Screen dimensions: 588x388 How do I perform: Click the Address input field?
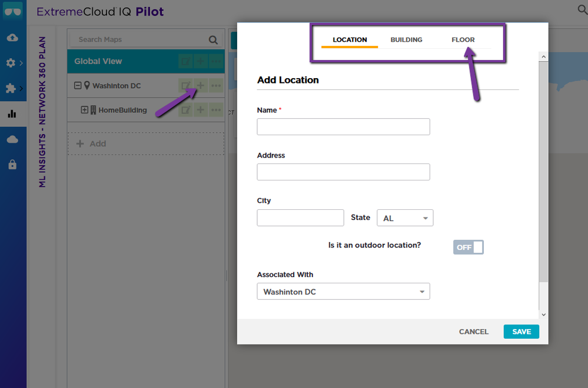coord(344,172)
